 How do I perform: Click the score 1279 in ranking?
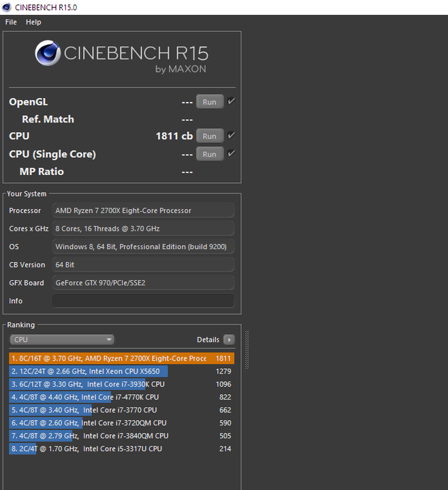[x=223, y=372]
